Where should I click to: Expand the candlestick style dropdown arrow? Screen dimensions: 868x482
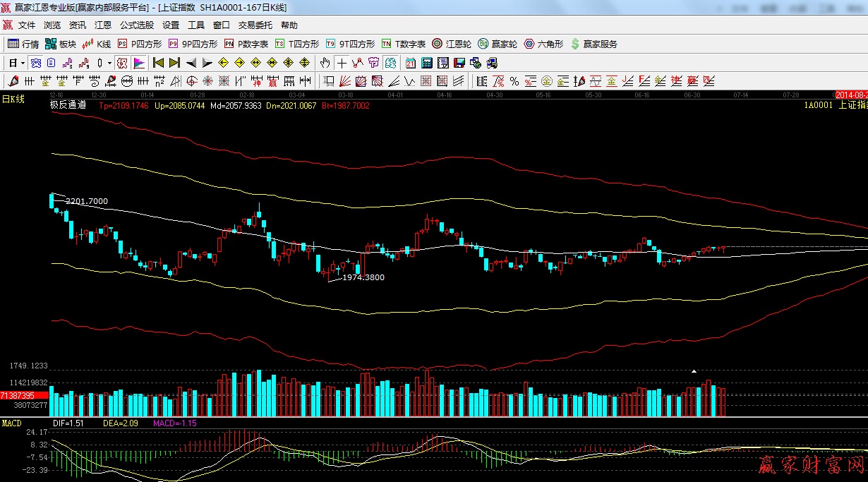pyautogui.click(x=109, y=63)
